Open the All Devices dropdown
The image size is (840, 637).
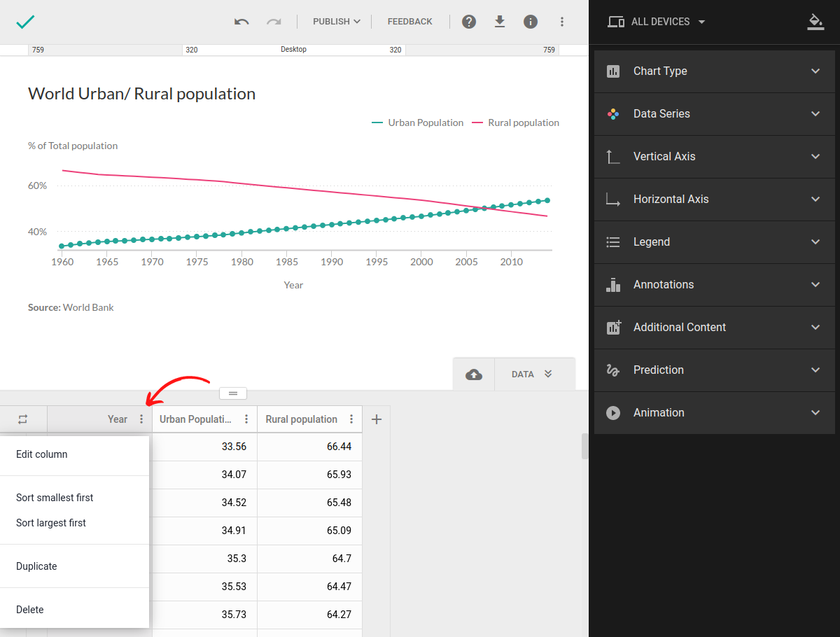coord(657,22)
